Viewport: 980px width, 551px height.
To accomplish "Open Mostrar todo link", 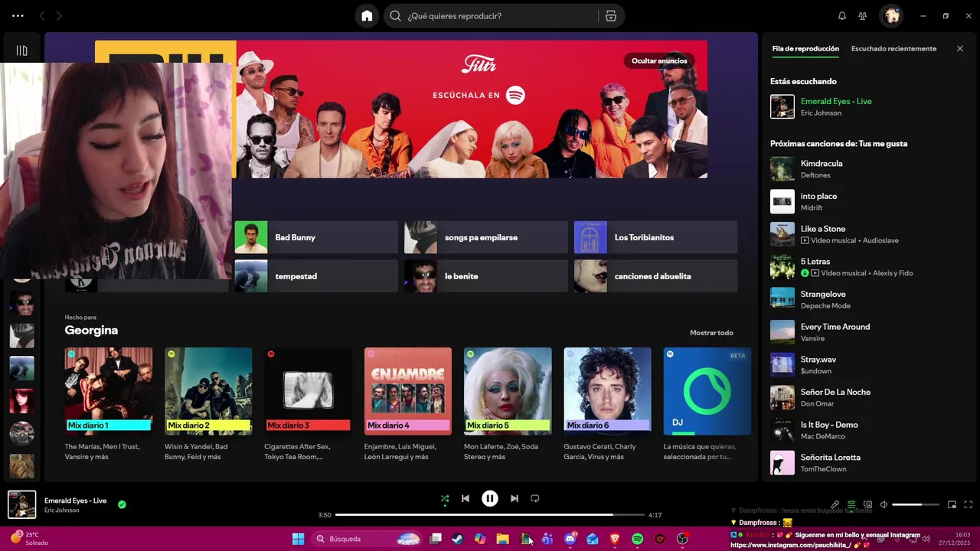I will click(711, 332).
